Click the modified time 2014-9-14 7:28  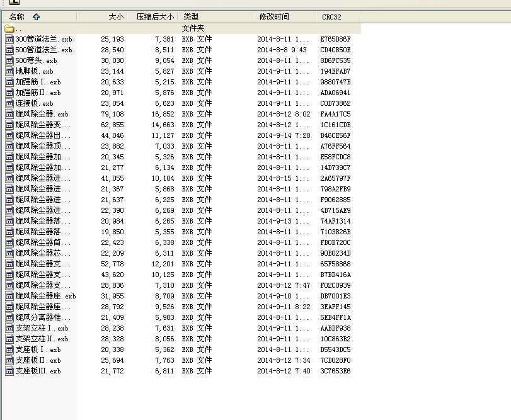(284, 135)
